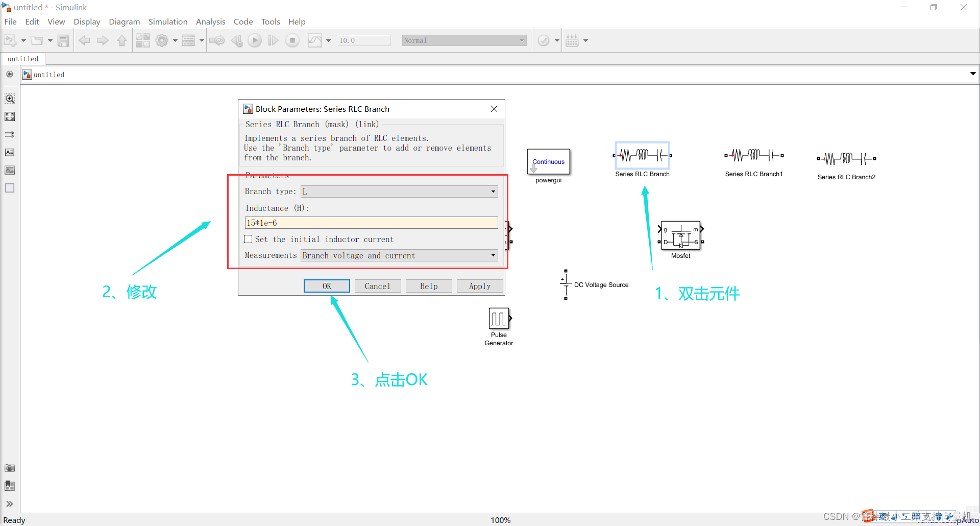Click the Step Back icon
The height and width of the screenshot is (526, 980).
coord(237,40)
